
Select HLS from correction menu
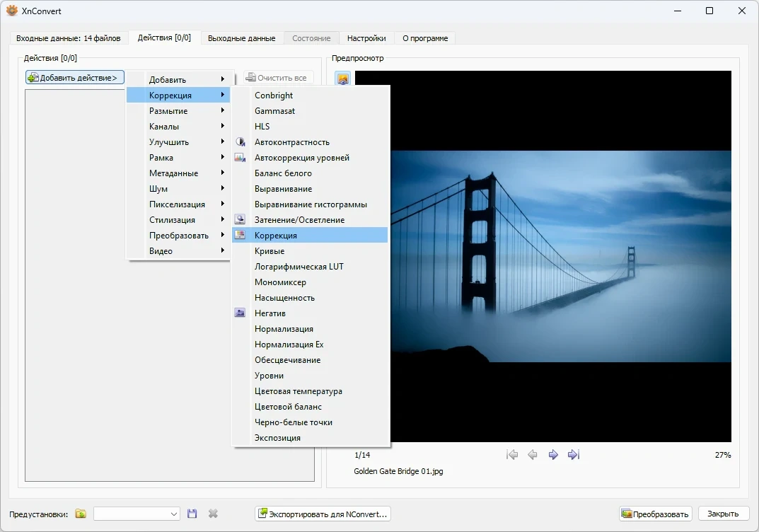click(310, 127)
